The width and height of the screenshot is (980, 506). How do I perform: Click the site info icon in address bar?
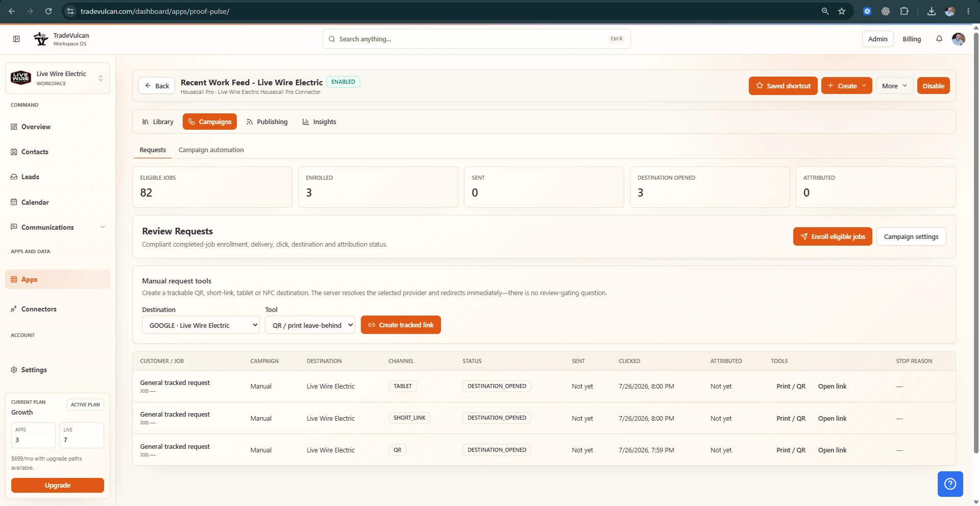click(x=71, y=11)
